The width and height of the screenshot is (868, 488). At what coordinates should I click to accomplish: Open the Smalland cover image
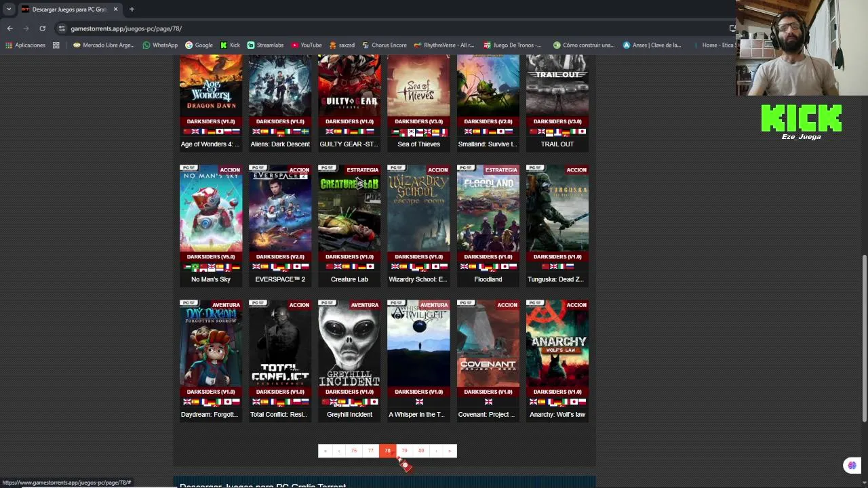click(488, 86)
